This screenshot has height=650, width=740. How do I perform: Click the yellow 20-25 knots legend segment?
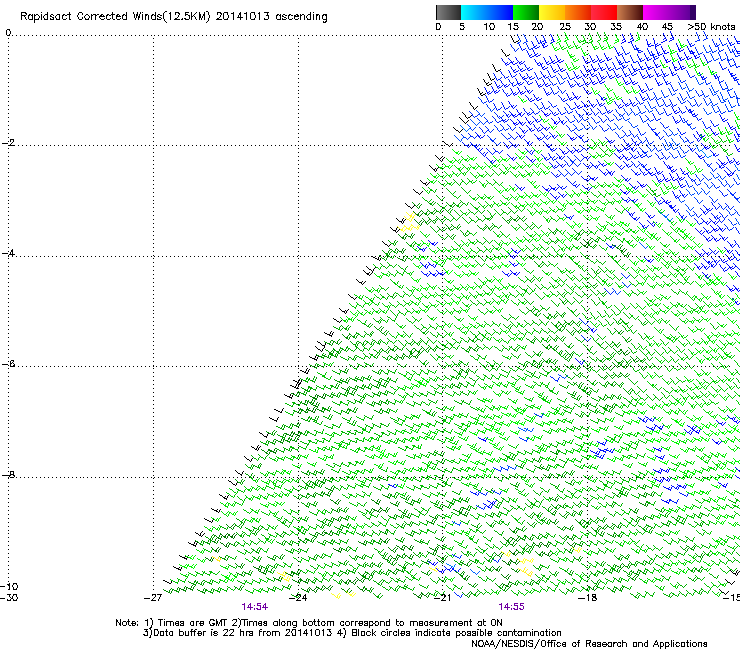pyautogui.click(x=552, y=12)
